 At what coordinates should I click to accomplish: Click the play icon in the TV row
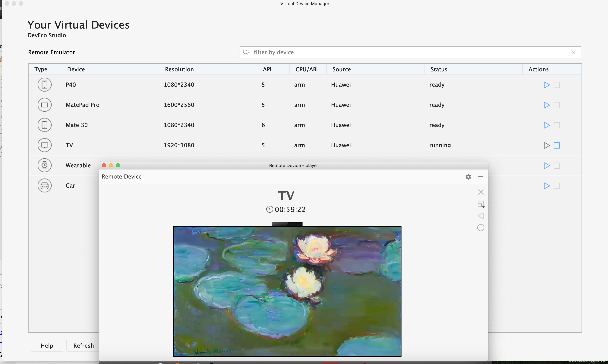pyautogui.click(x=546, y=145)
